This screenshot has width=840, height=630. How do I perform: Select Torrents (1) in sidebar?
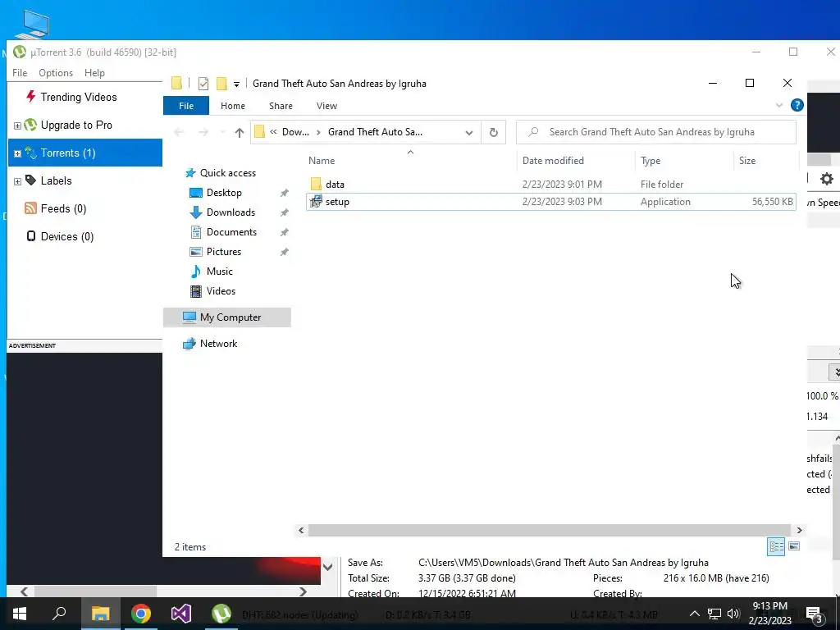click(x=85, y=153)
